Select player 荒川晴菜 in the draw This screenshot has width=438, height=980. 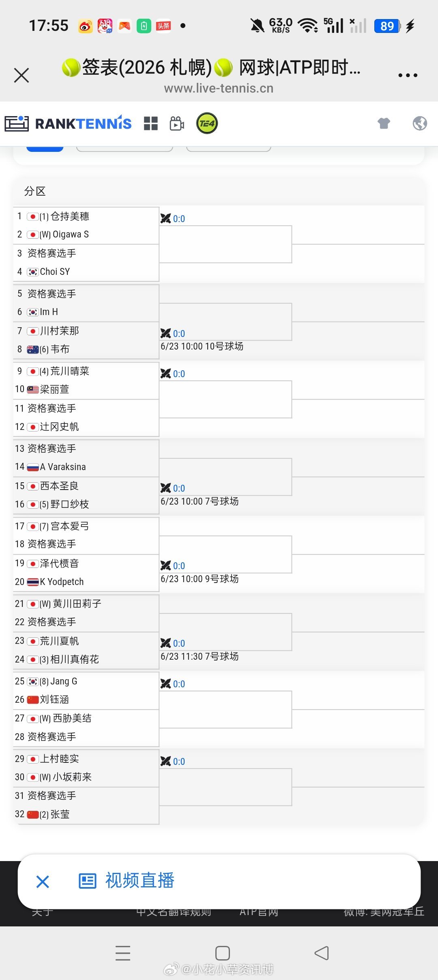coord(70,371)
